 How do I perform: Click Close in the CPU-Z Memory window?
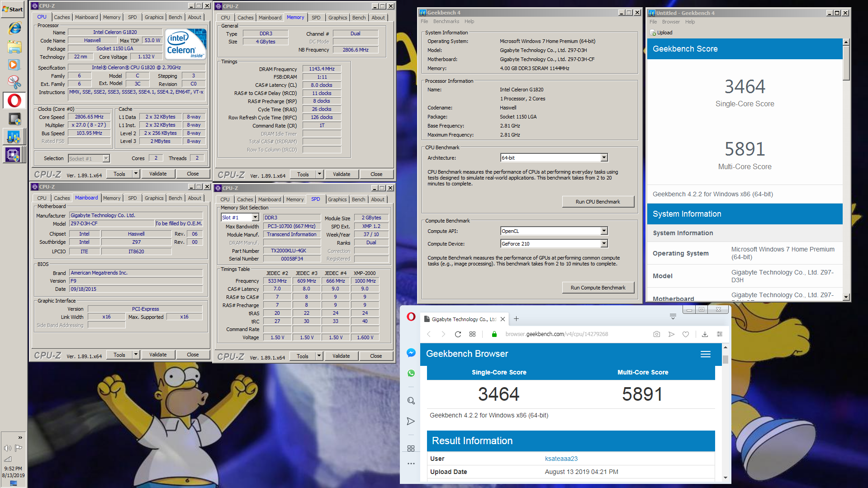tap(376, 174)
